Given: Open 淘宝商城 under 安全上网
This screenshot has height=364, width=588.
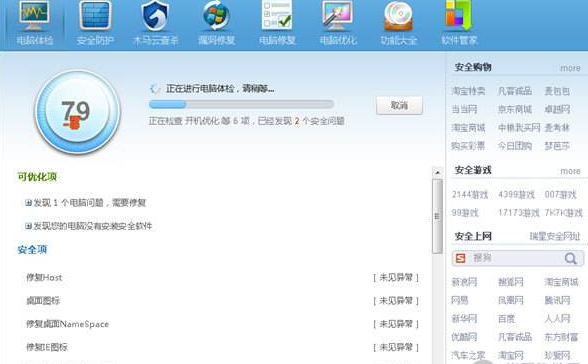Looking at the screenshot, I should 561,282.
